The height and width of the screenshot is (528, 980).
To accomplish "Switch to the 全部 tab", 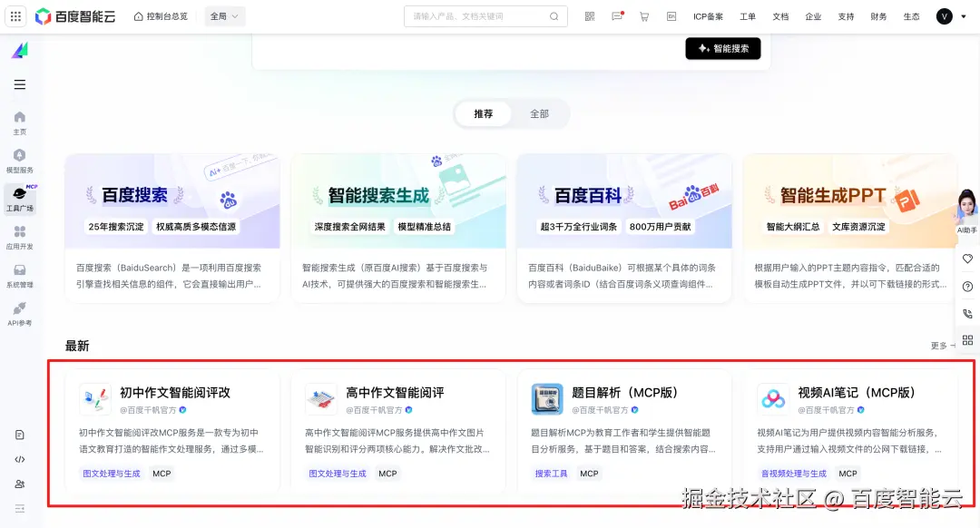I will point(539,113).
